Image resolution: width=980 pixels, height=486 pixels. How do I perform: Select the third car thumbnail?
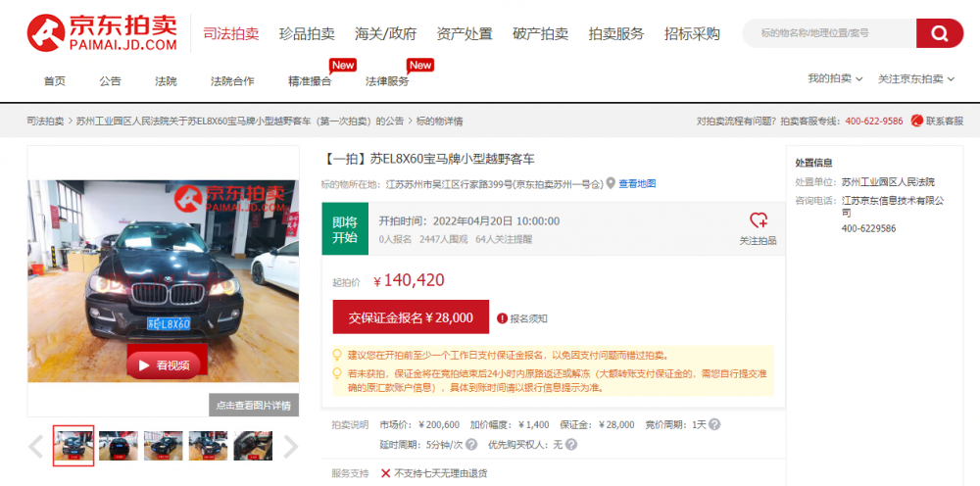pyautogui.click(x=163, y=446)
